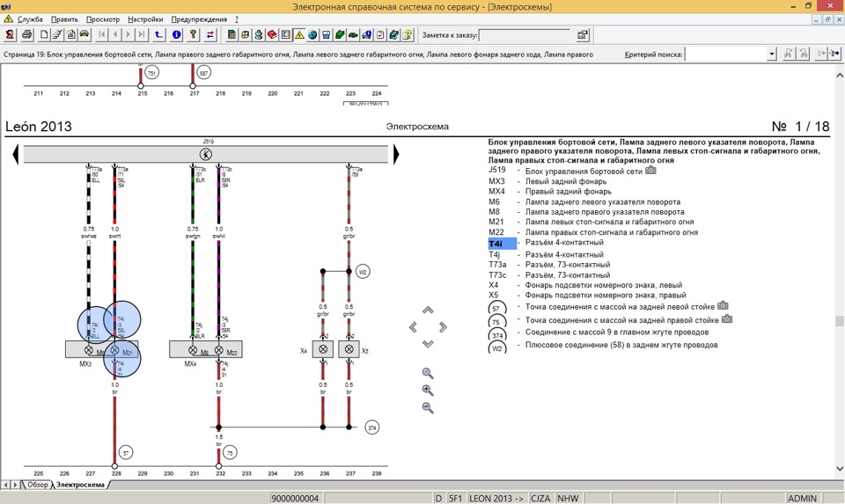The width and height of the screenshot is (845, 504).
Task: Expand the search criteria dropdown
Action: (771, 55)
